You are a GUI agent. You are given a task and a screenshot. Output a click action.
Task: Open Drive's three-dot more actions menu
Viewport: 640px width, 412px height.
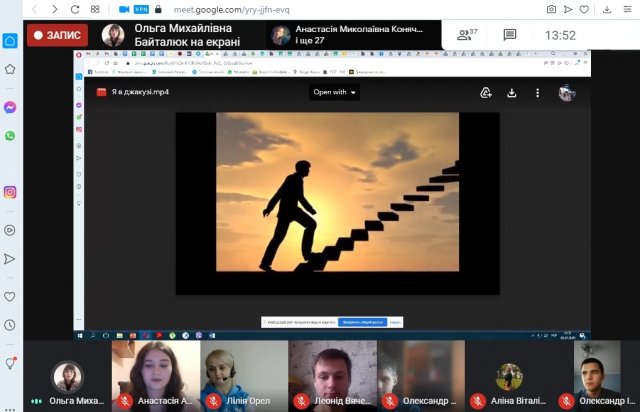click(x=538, y=93)
